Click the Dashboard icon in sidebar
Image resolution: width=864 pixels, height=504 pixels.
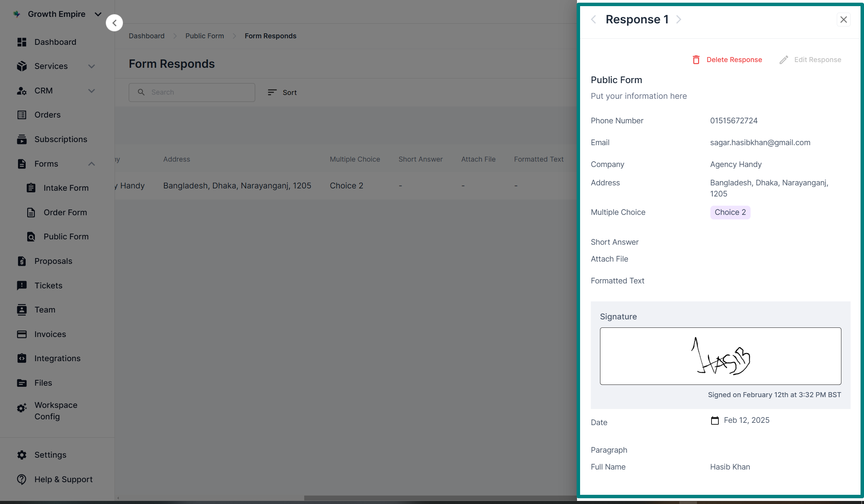[22, 42]
